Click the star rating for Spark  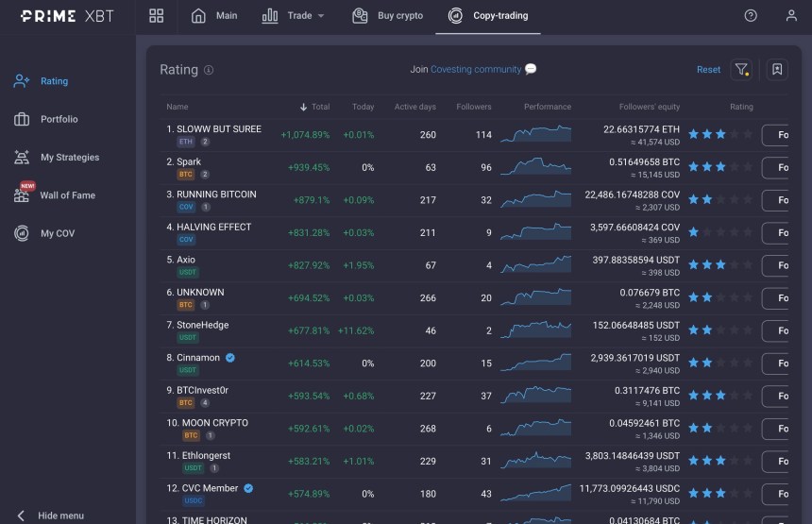(x=720, y=167)
